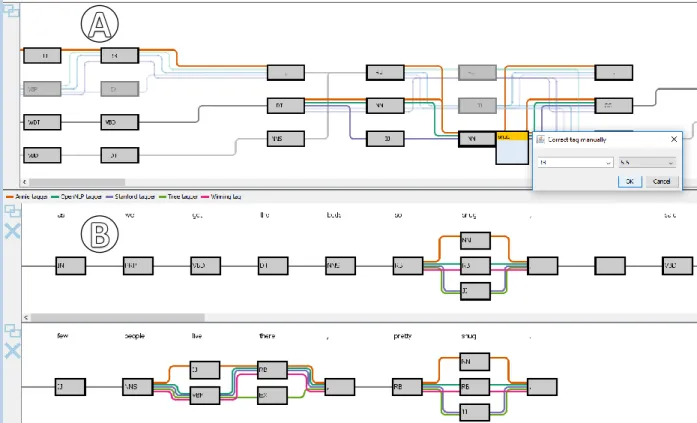The height and width of the screenshot is (423, 697).
Task: Click left arrow of panel A scrollbar
Action: click(x=24, y=182)
